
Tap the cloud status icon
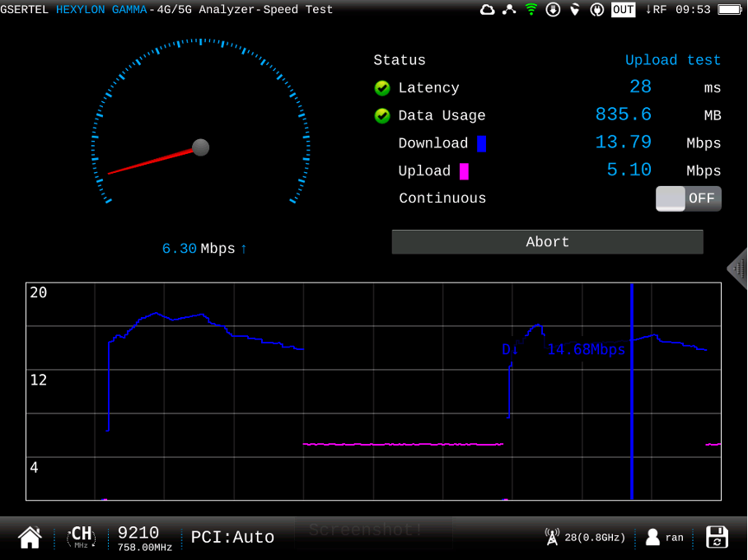[488, 10]
